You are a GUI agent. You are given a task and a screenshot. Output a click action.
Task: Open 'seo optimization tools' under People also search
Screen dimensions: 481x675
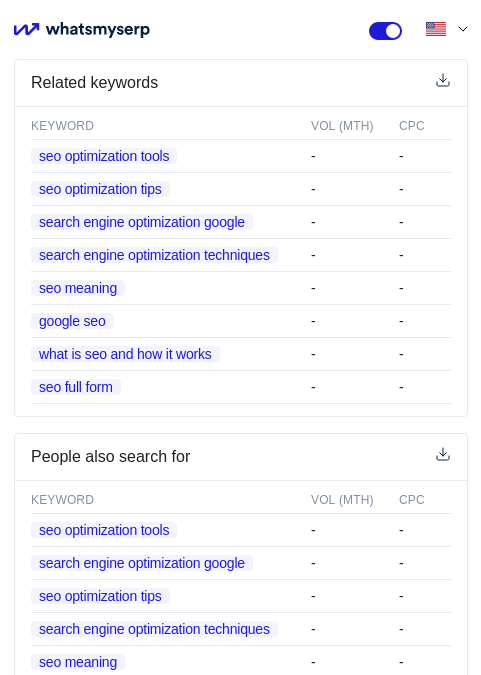pos(104,530)
